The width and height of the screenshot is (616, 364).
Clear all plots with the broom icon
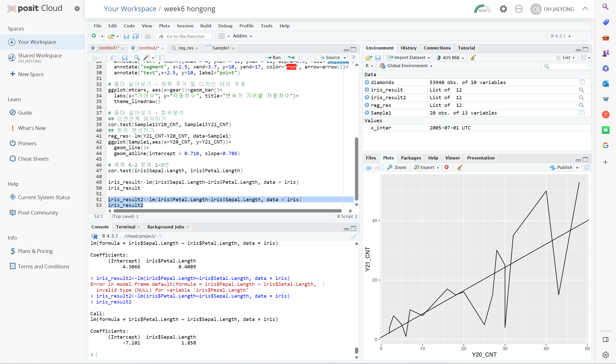point(459,167)
